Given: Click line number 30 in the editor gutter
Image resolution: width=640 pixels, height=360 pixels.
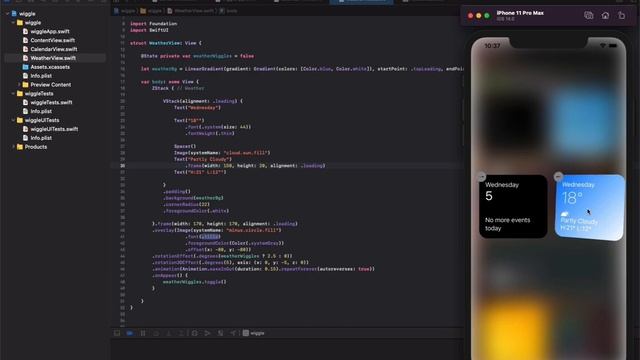Looking at the screenshot, I should 122,166.
